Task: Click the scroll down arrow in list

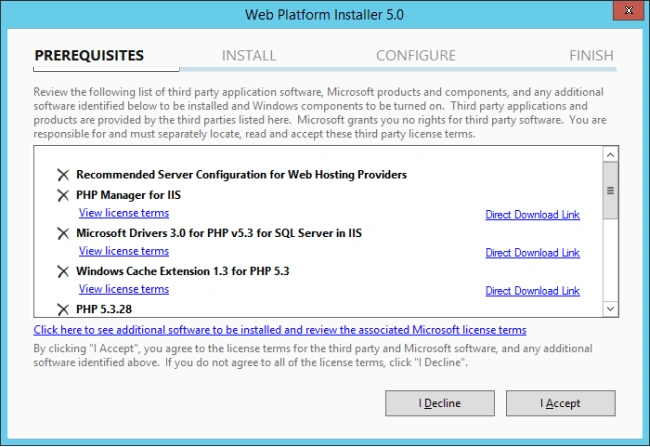Action: tap(610, 309)
